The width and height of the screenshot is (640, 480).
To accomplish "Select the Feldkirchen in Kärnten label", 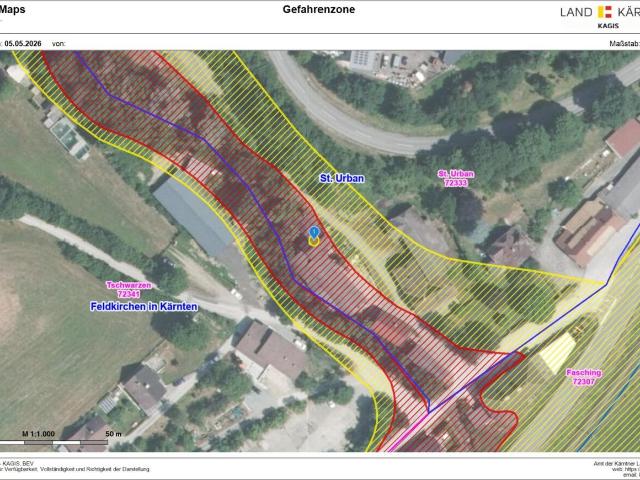I will pyautogui.click(x=144, y=307).
